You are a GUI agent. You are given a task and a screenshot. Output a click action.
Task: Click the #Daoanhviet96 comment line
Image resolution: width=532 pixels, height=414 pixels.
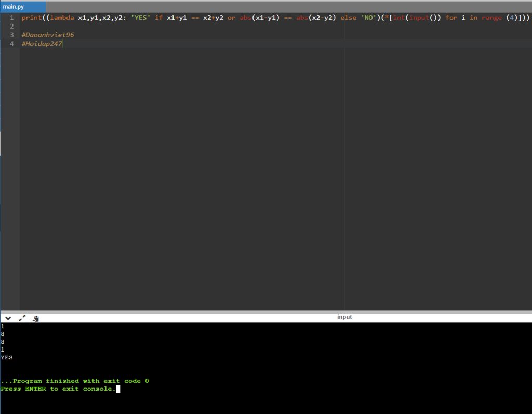click(48, 35)
